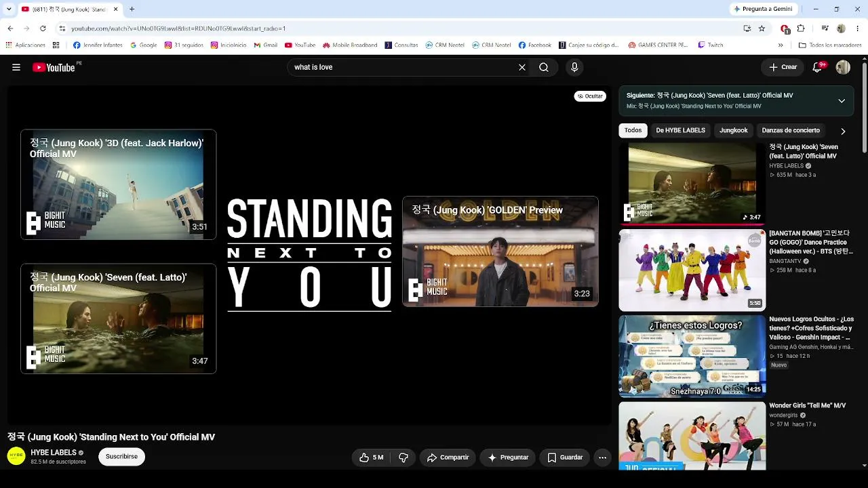The width and height of the screenshot is (868, 488).
Task: Save the video with Guardar
Action: point(565,457)
